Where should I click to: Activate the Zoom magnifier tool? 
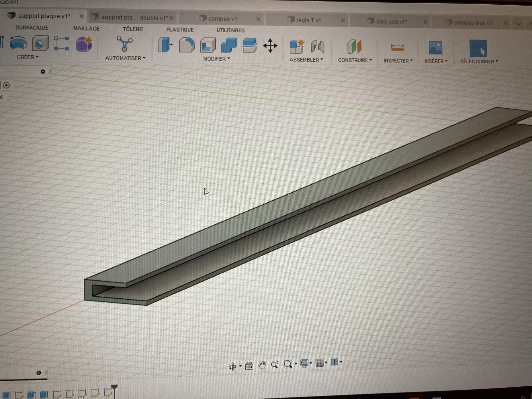point(275,365)
